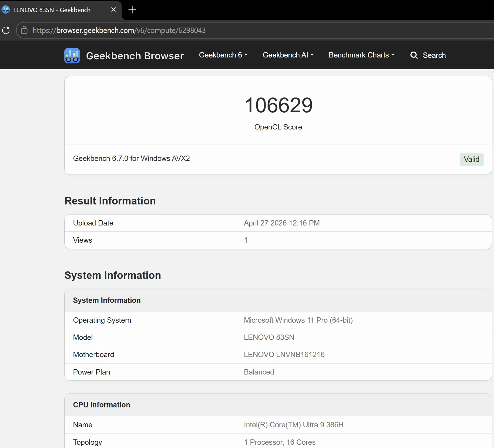Open the Geekbench AI dropdown
The height and width of the screenshot is (448, 494).
[288, 55]
